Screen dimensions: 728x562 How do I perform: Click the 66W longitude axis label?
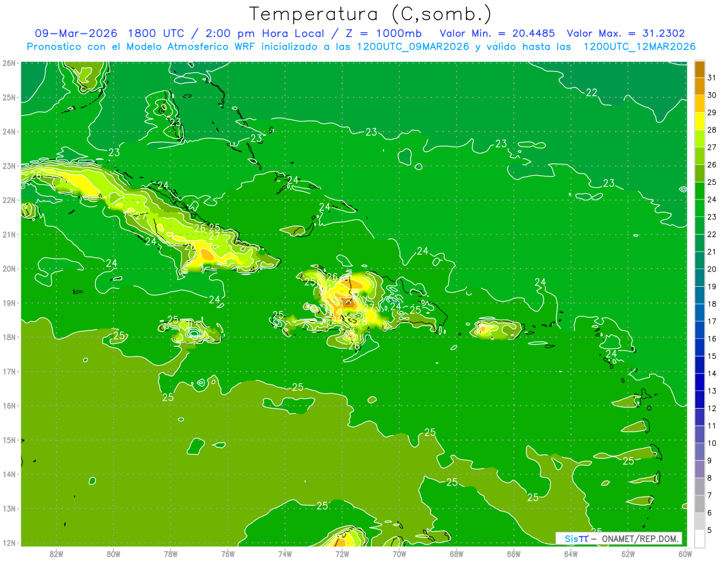pyautogui.click(x=513, y=554)
